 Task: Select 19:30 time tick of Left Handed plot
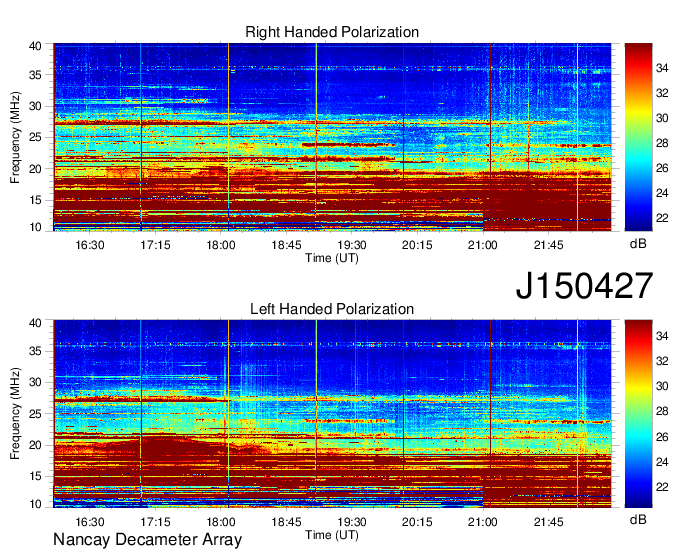tap(352, 522)
